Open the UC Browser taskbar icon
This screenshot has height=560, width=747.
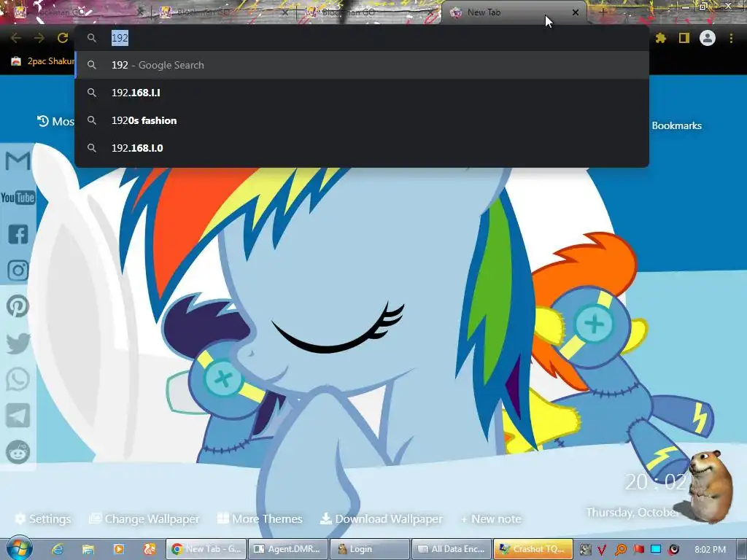point(149,549)
